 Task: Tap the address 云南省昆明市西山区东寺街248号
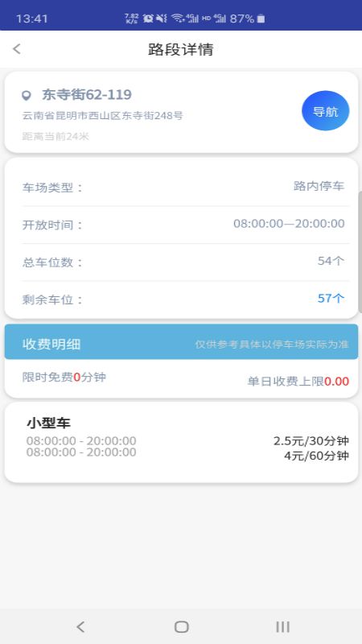tap(103, 116)
